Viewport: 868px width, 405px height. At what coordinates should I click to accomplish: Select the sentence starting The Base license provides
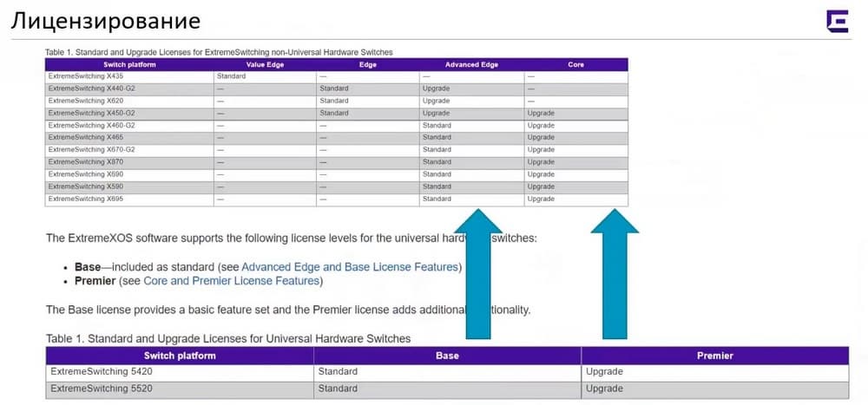[x=288, y=310]
